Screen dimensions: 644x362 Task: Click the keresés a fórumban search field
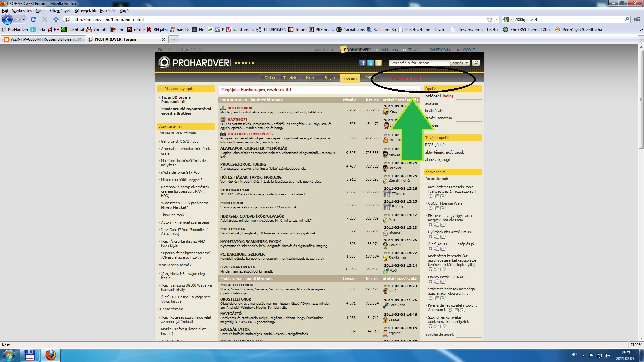pyautogui.click(x=420, y=63)
